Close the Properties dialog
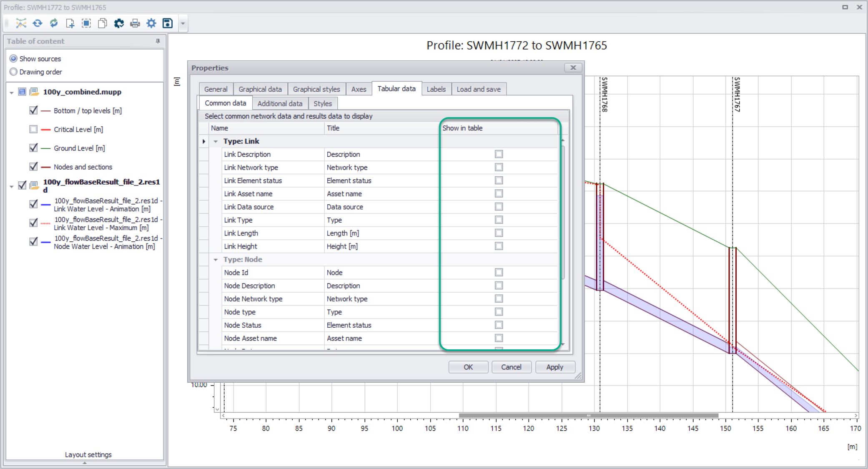This screenshot has height=469, width=868. pos(573,68)
